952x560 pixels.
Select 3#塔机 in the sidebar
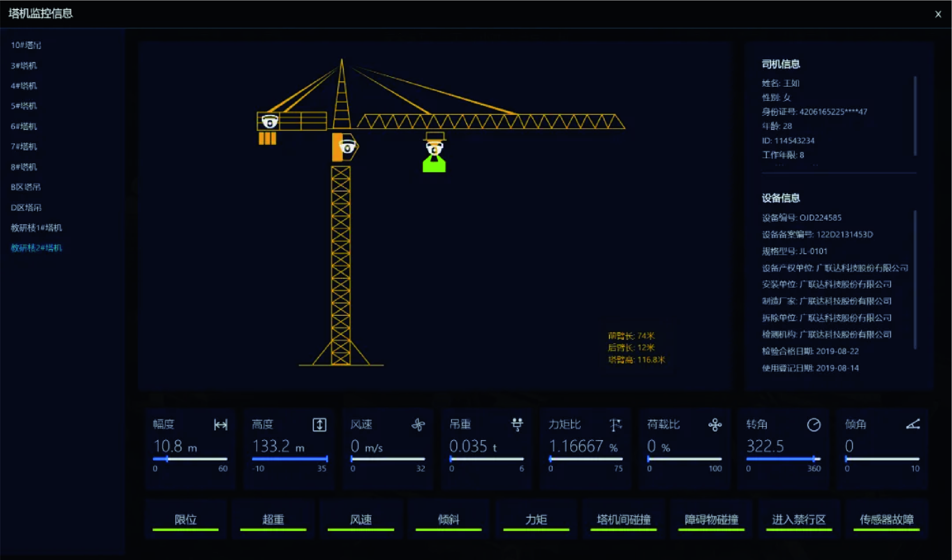click(24, 66)
